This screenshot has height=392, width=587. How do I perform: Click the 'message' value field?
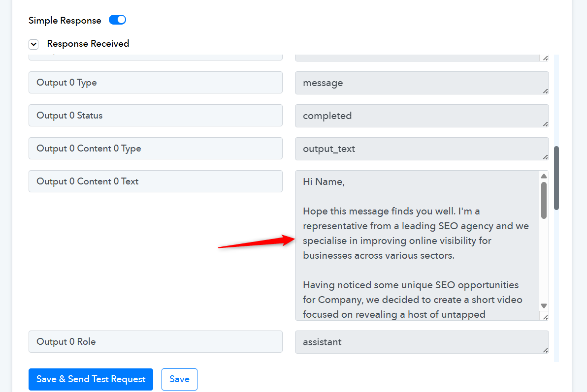(x=421, y=83)
